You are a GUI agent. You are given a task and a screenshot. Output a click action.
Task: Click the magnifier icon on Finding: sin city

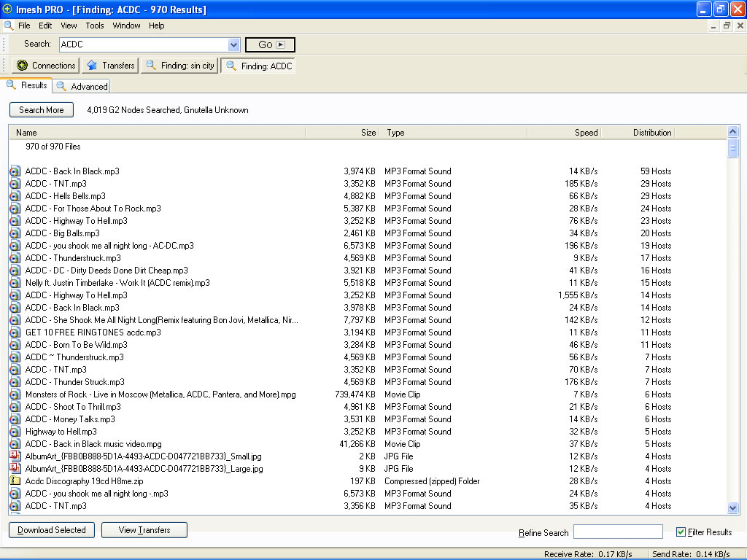pos(151,66)
